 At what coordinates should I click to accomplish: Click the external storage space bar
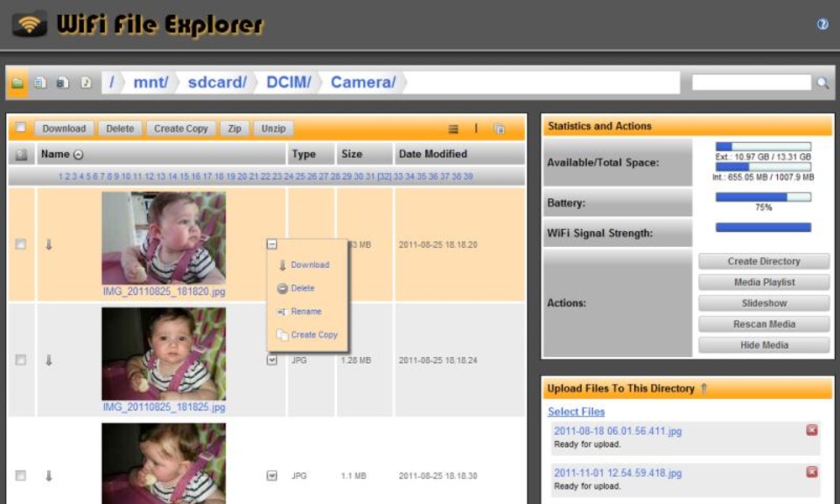click(x=764, y=146)
